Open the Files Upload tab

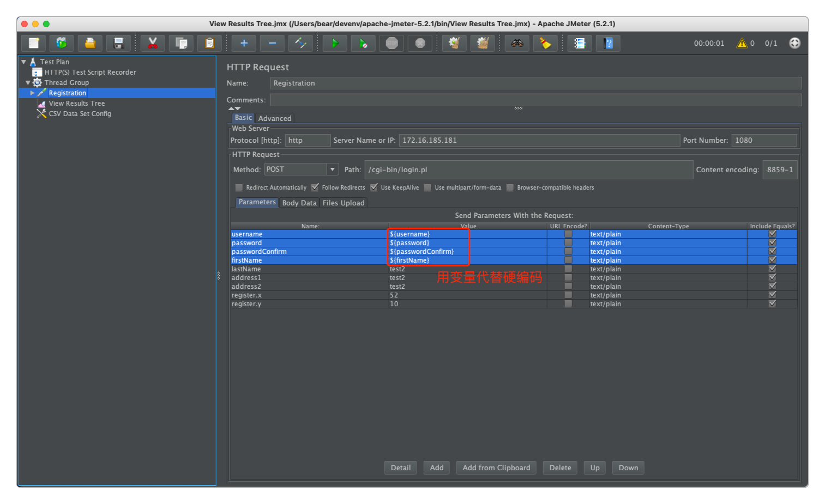344,203
